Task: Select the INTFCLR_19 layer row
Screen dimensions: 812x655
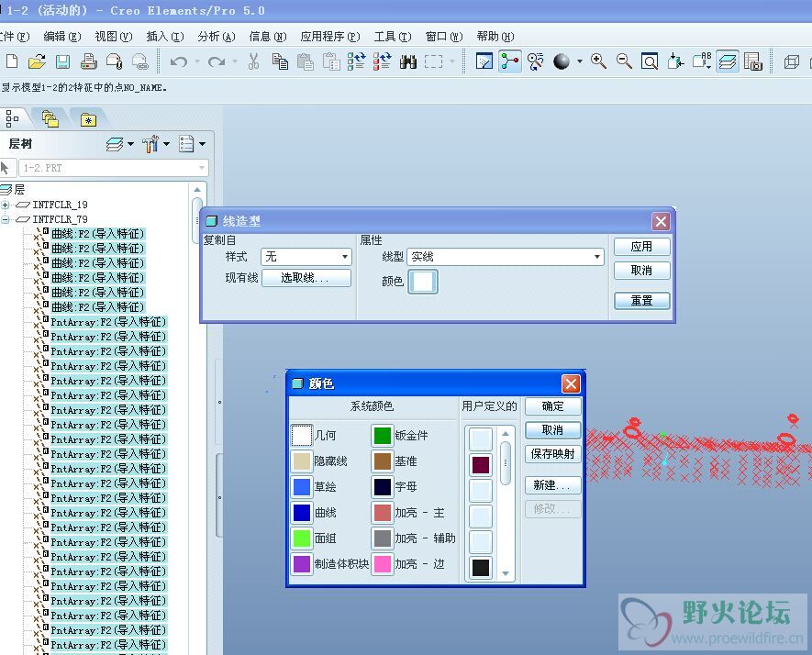Action: [x=60, y=205]
